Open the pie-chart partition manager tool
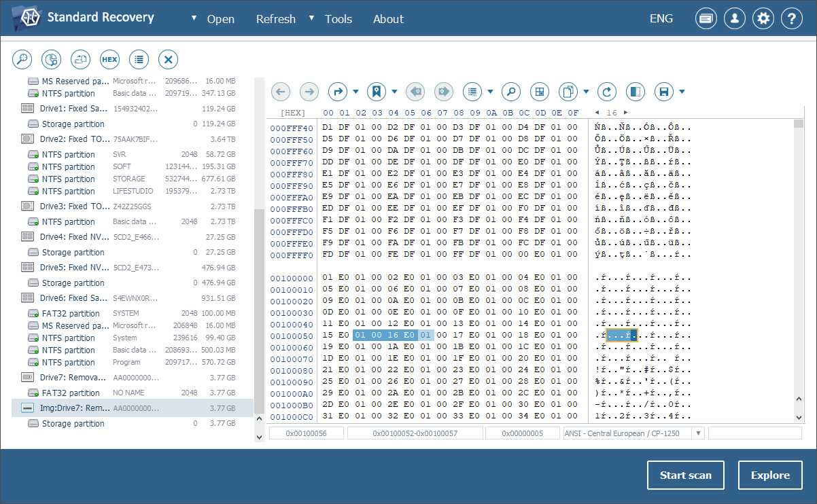The width and height of the screenshot is (817, 504). [x=52, y=59]
